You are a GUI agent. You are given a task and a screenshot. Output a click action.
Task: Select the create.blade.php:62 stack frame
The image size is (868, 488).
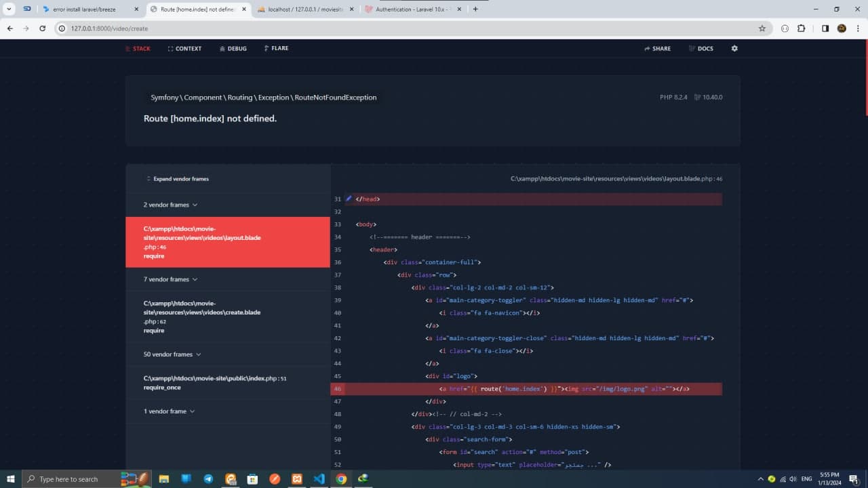228,317
